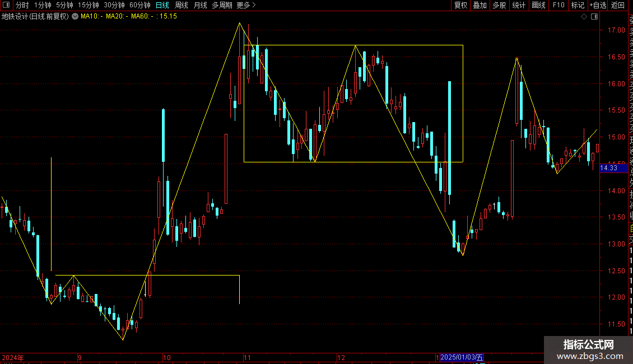The width and height of the screenshot is (633, 364).
Task: Click the 17.00 price axis label
Action: coord(616,30)
